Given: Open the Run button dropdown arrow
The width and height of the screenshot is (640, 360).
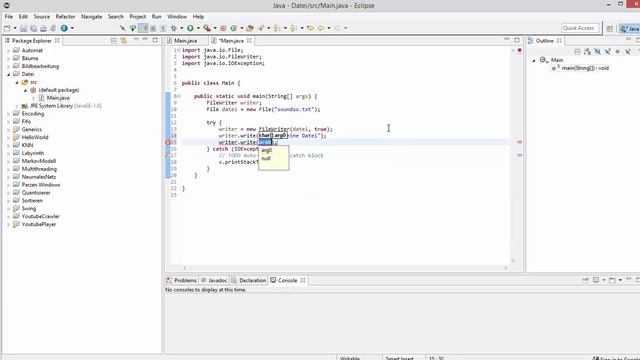Looking at the screenshot, I should pos(198,28).
